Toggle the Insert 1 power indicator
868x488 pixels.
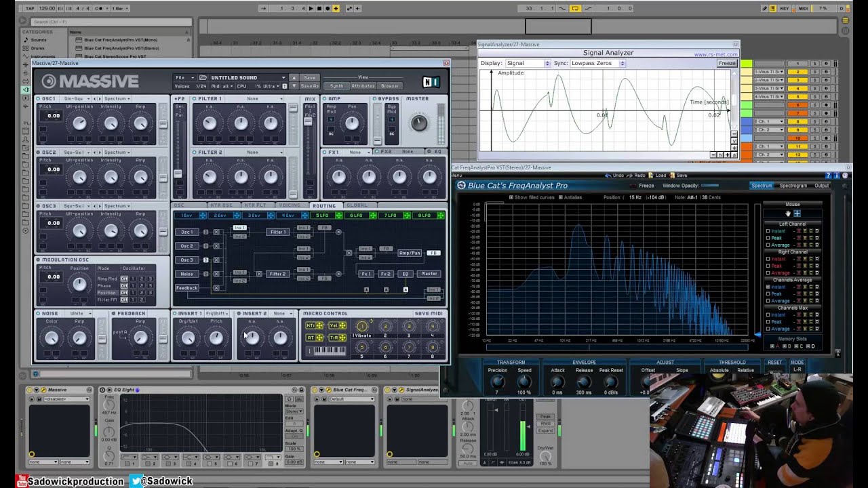pos(175,314)
